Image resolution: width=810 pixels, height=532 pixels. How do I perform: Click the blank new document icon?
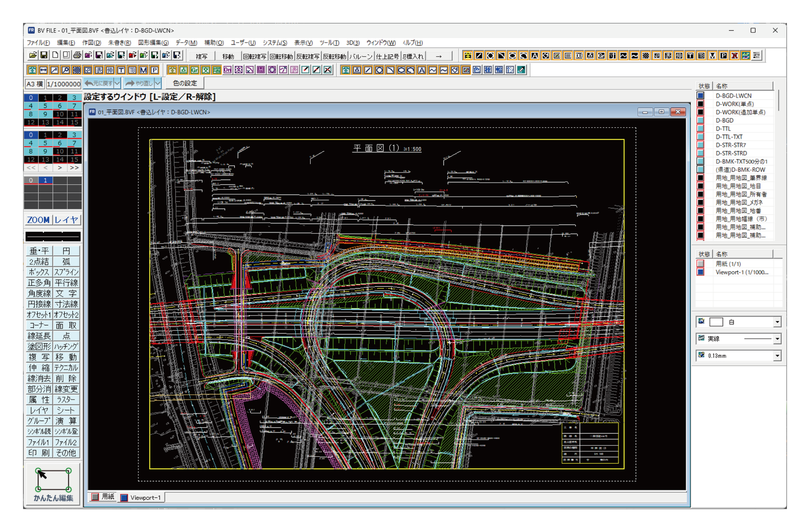[x=55, y=56]
